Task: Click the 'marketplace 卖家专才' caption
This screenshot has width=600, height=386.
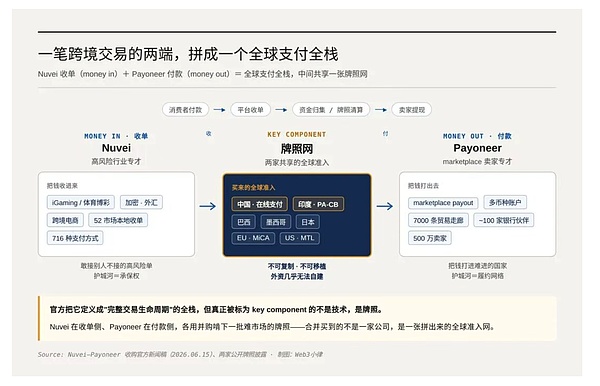Action: (477, 161)
